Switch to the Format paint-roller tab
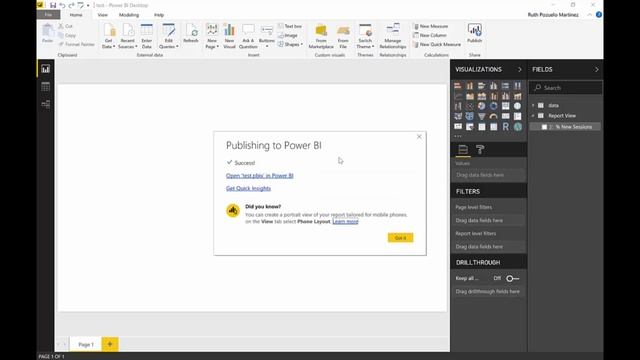The image size is (640, 360). pos(480,150)
